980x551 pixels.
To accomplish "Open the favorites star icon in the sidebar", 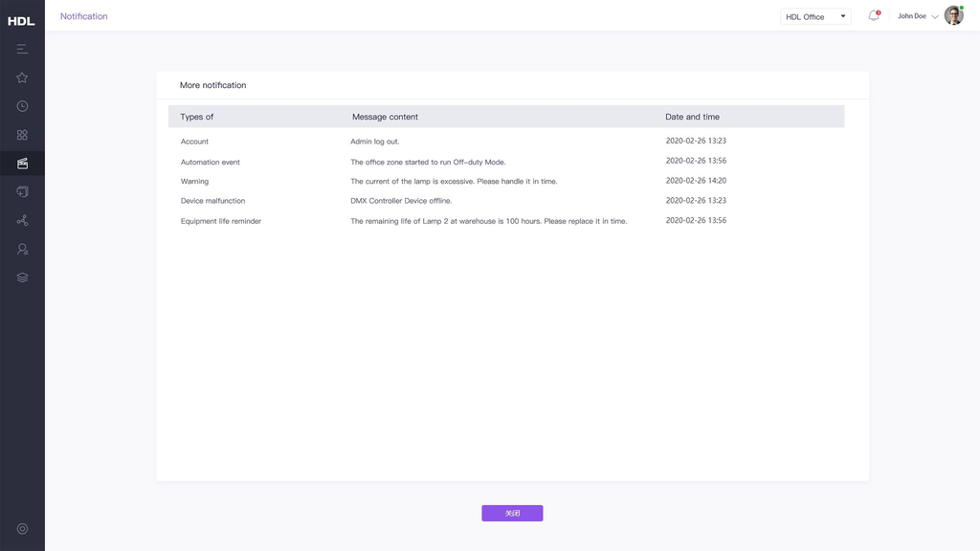I will click(x=22, y=77).
